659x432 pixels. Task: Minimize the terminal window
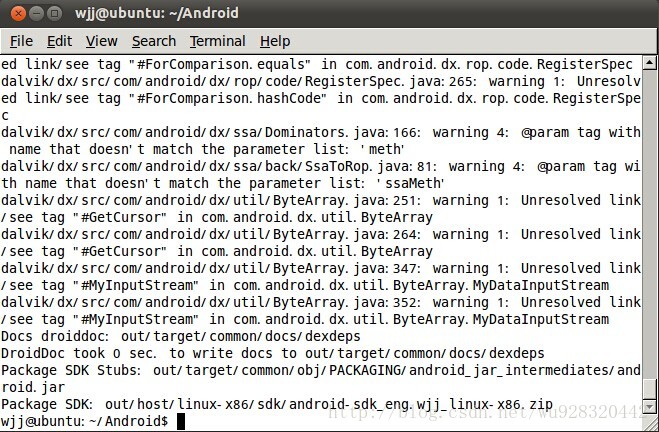(x=36, y=13)
